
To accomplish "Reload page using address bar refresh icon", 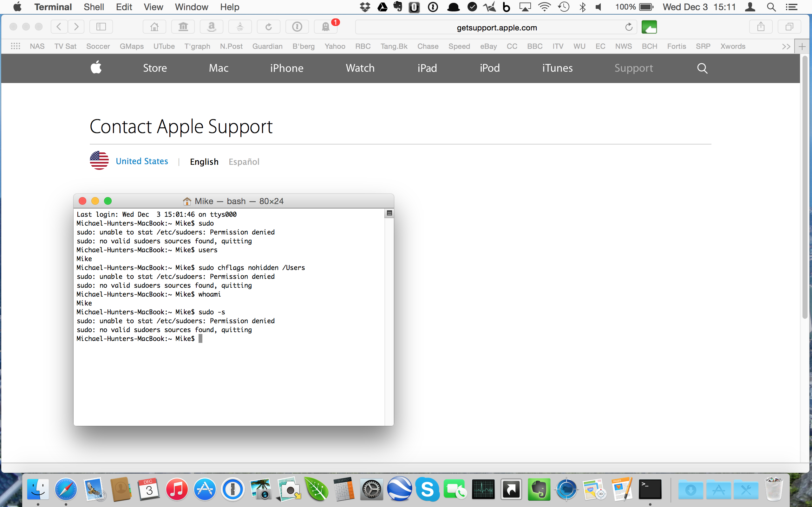I will click(x=629, y=27).
